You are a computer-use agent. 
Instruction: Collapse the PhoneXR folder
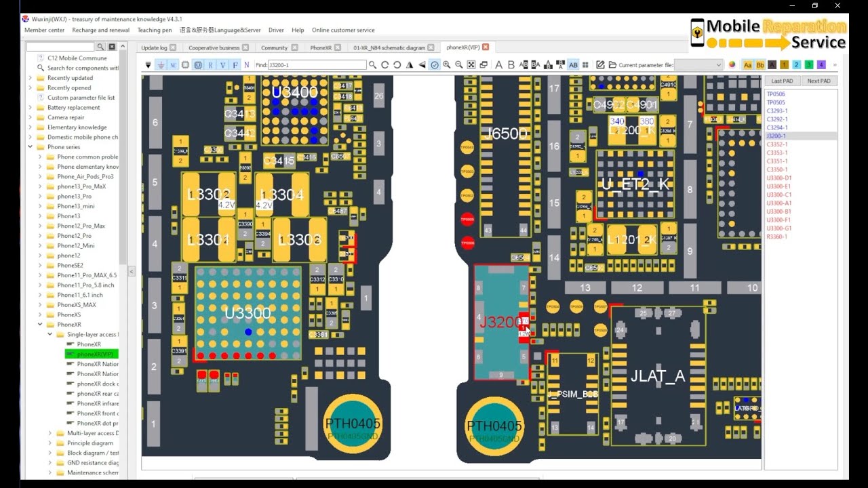coord(40,325)
